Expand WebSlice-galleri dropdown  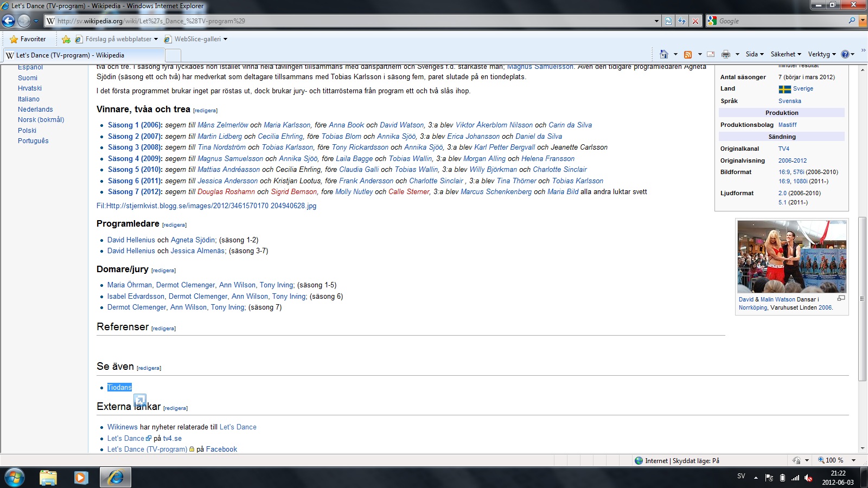coord(225,39)
